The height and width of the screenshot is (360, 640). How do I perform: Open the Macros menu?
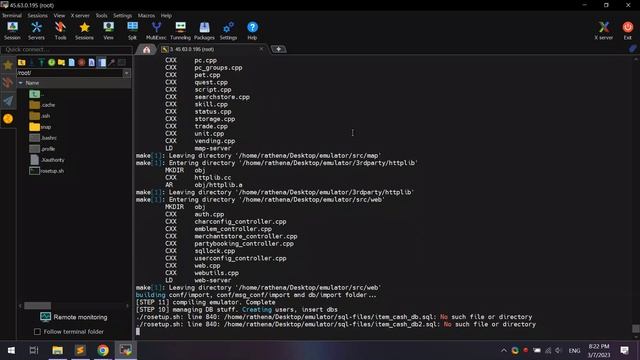pos(146,16)
